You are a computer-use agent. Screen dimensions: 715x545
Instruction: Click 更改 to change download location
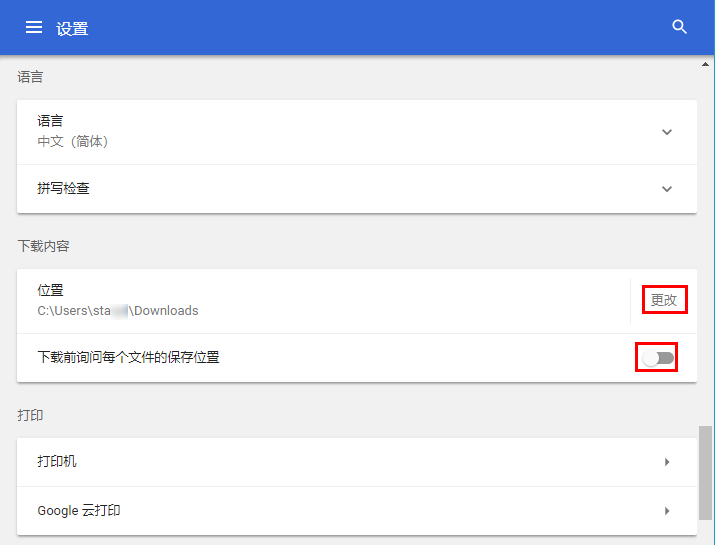pos(664,300)
